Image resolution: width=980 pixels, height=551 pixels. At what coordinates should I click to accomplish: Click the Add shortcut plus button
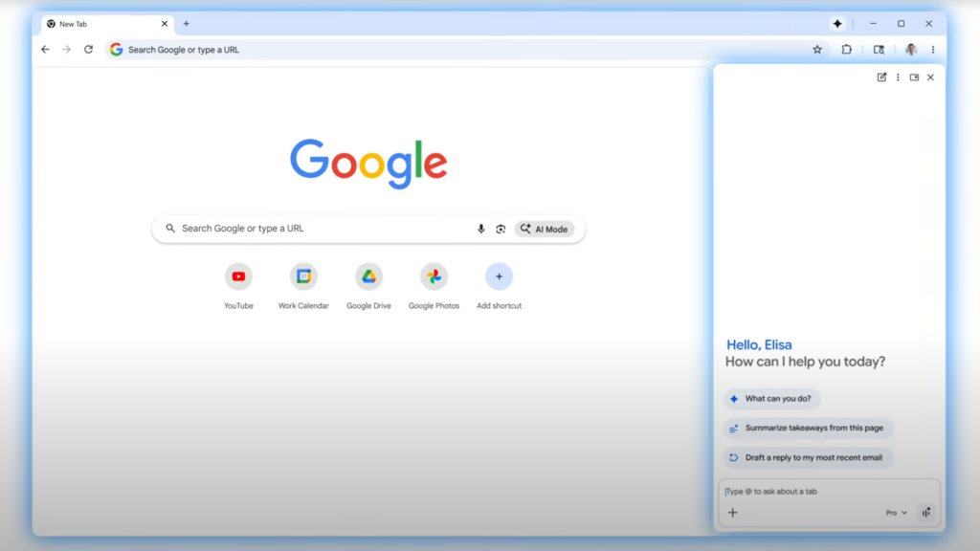(499, 276)
